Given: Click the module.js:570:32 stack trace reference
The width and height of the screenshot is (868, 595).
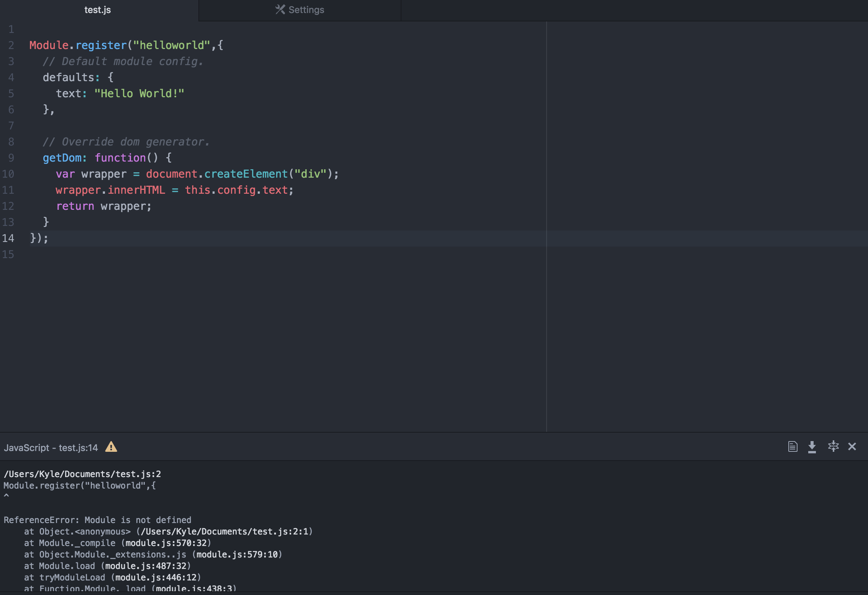Looking at the screenshot, I should pos(166,543).
